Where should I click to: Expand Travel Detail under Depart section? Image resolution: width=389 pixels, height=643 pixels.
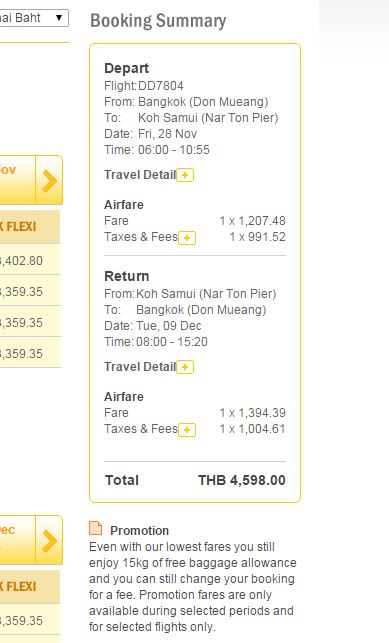pyautogui.click(x=185, y=175)
